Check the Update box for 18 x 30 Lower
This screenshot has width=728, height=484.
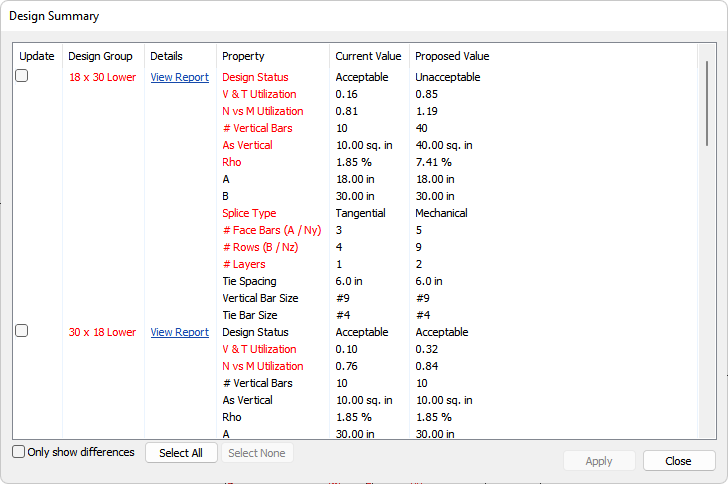point(22,76)
